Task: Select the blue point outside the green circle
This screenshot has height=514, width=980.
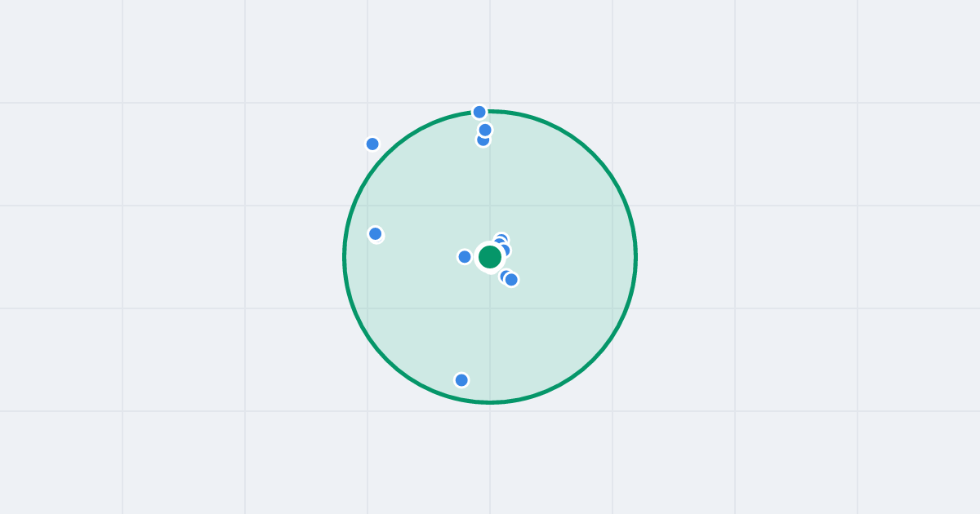Action: point(372,144)
